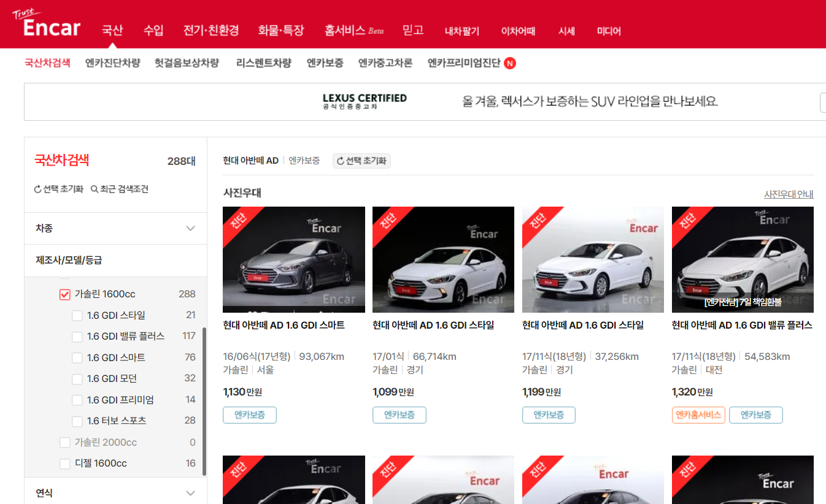Check the 가솔린 1600cc checkbox
Screen dimensions: 826x504
[x=65, y=294]
